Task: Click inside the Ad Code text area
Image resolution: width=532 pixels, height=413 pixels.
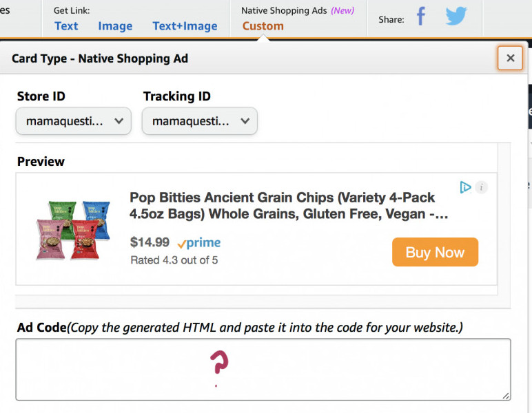Action: click(262, 369)
